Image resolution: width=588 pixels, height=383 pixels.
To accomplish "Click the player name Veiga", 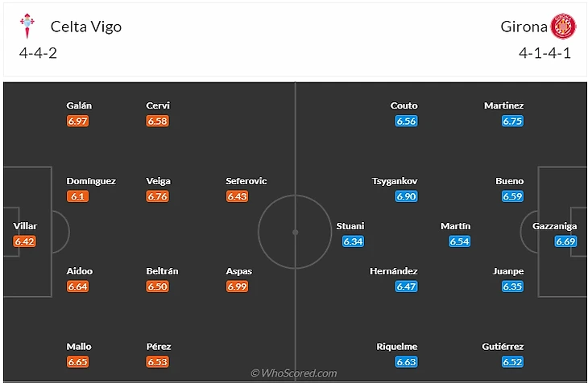I will 158,181.
